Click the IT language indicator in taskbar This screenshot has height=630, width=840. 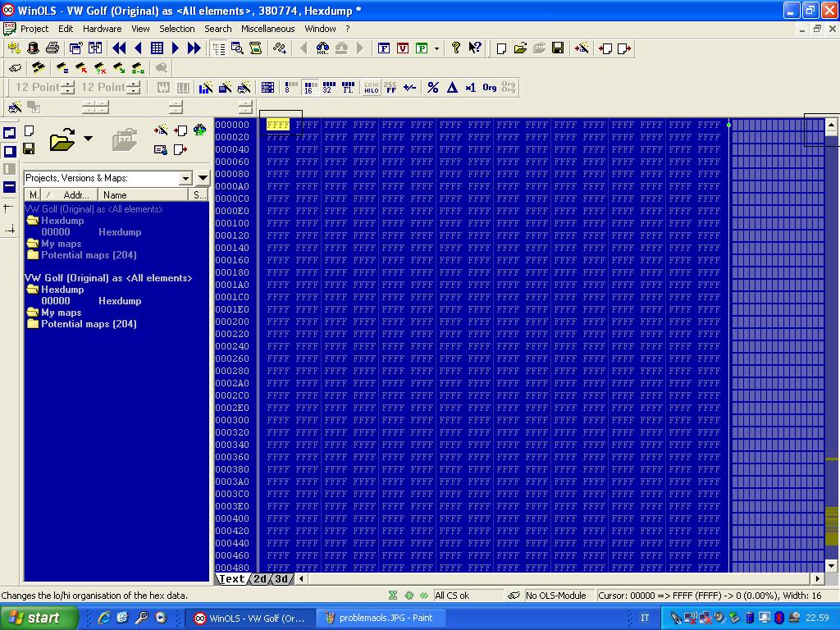[x=645, y=619]
